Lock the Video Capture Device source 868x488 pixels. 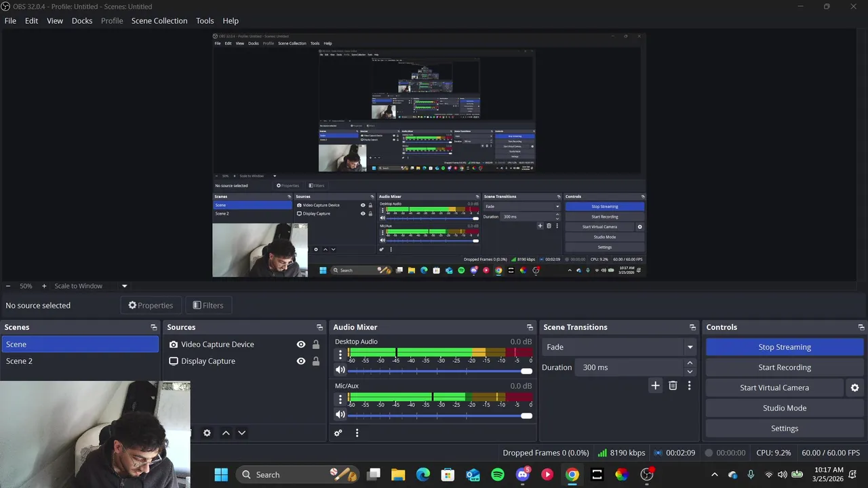(316, 344)
